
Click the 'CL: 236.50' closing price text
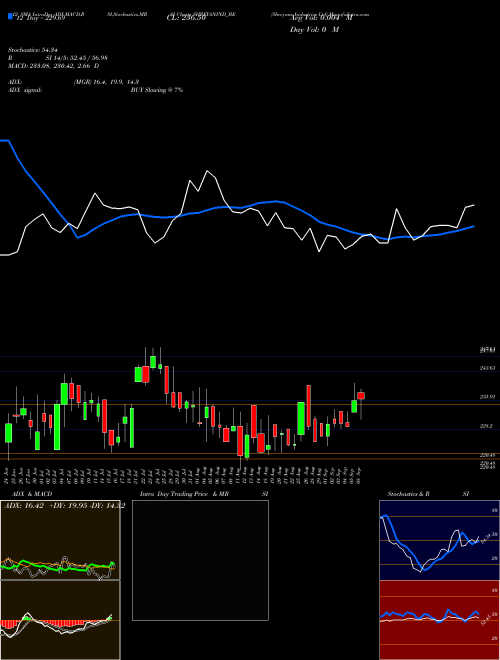(186, 18)
